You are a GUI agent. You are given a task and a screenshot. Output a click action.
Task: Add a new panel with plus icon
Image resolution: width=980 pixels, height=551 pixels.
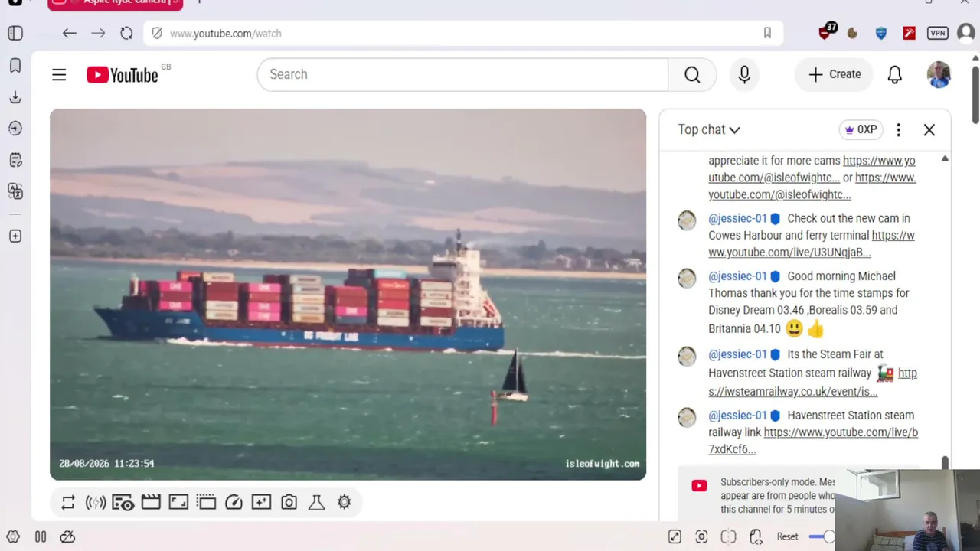coord(15,236)
